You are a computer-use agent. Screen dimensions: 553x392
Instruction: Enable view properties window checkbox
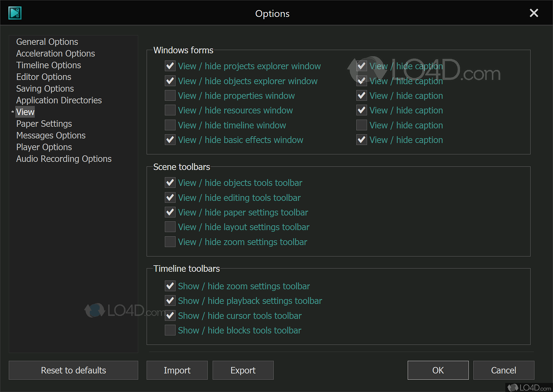[x=170, y=96]
